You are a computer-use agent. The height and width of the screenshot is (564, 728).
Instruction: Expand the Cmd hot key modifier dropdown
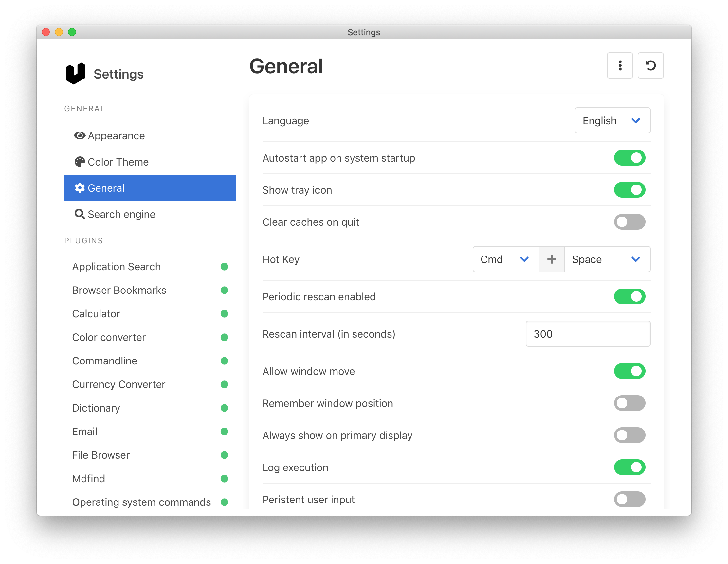(505, 259)
